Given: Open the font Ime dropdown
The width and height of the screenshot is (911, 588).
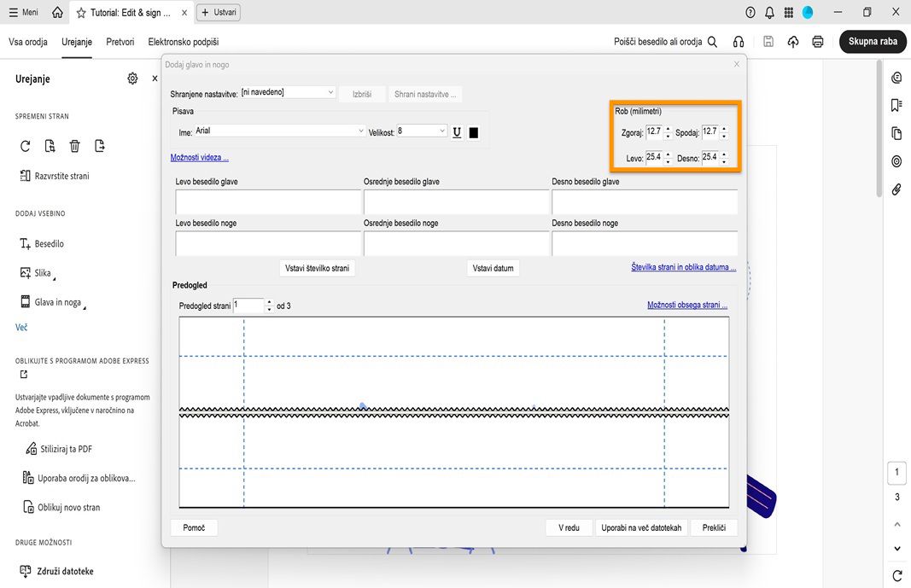Looking at the screenshot, I should click(x=279, y=131).
